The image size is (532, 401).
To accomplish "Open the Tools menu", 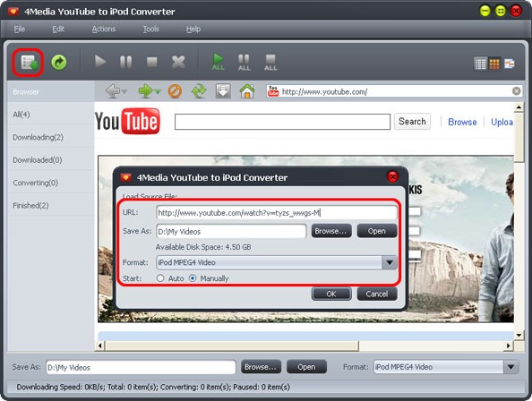I will coord(150,30).
